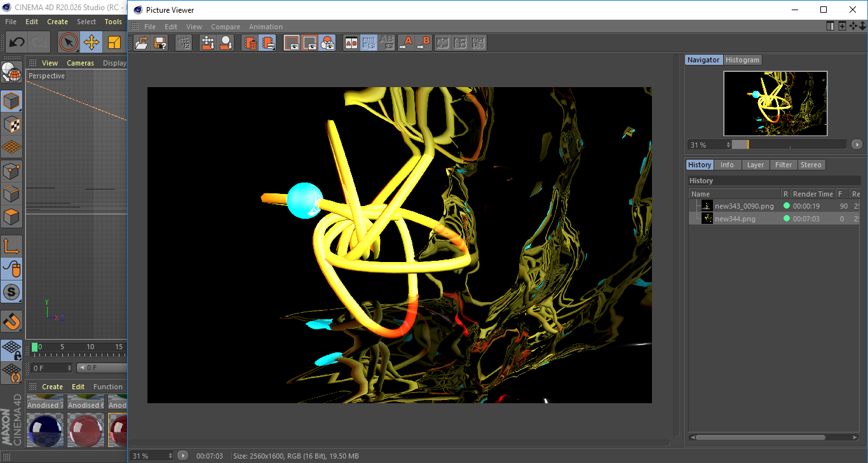The image size is (868, 463).
Task: Select the Stereo tab
Action: pyautogui.click(x=811, y=165)
